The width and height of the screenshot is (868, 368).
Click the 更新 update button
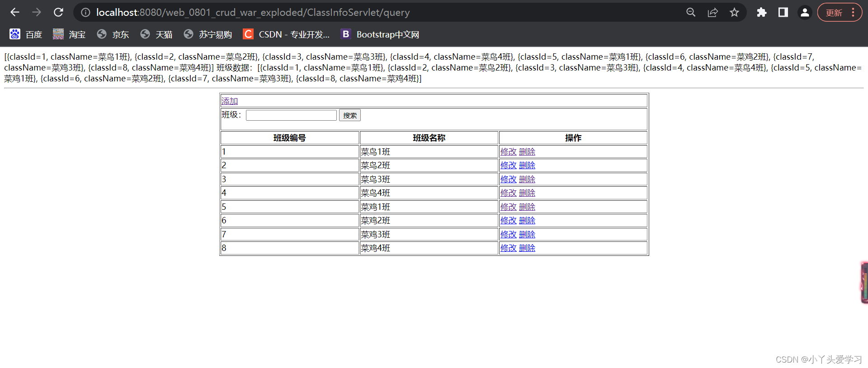coord(834,13)
